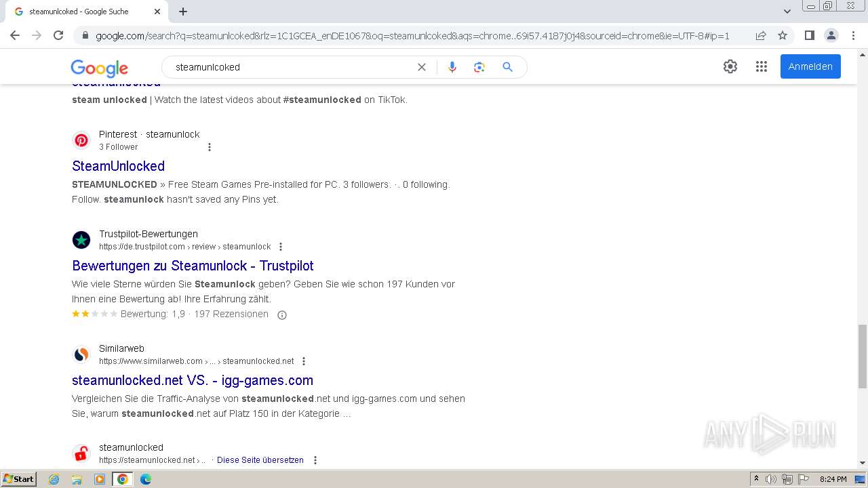Viewport: 868px width, 488px height.
Task: Click the volume icon in system tray
Action: click(771, 479)
